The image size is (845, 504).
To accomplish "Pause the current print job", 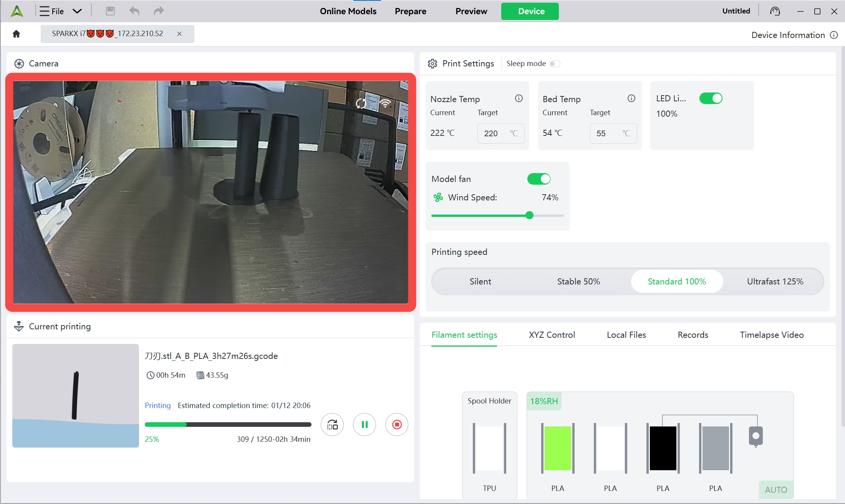I will point(364,425).
